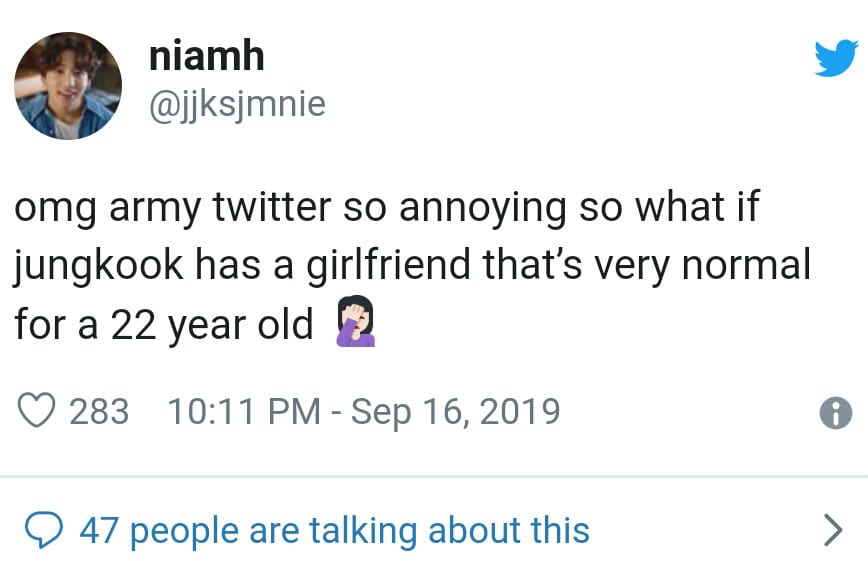The image size is (868, 561).
Task: Click the number 47 in footer
Action: [99, 529]
